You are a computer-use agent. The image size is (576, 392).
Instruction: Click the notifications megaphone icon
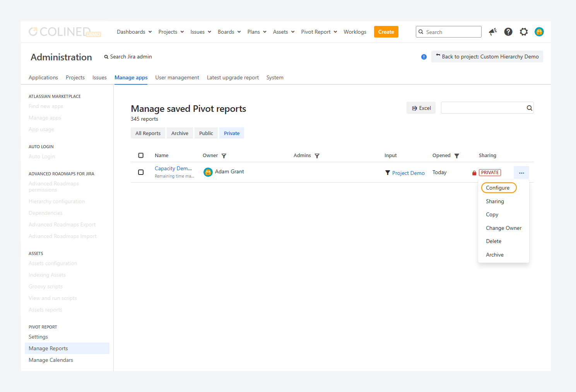coord(492,32)
